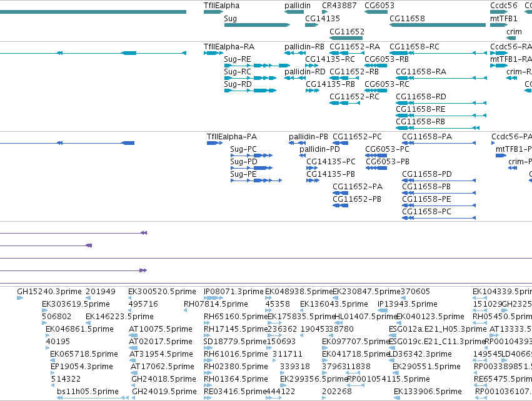Image resolution: width=532 pixels, height=401 pixels.
Task: Select the crim gene label
Action: click(x=514, y=31)
